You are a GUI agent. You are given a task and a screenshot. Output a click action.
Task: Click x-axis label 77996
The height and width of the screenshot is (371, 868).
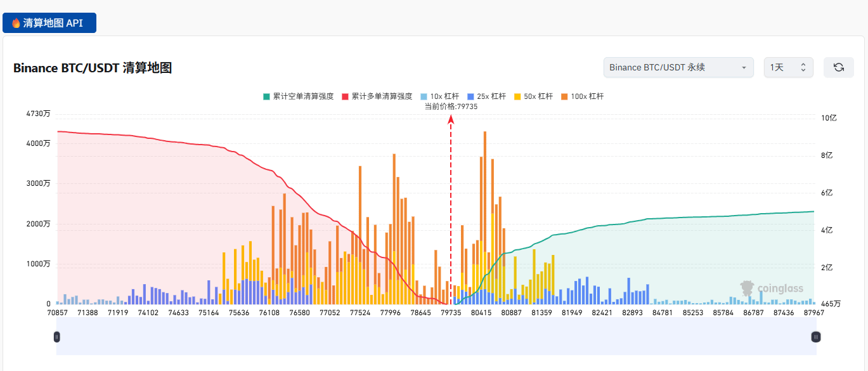click(x=391, y=313)
